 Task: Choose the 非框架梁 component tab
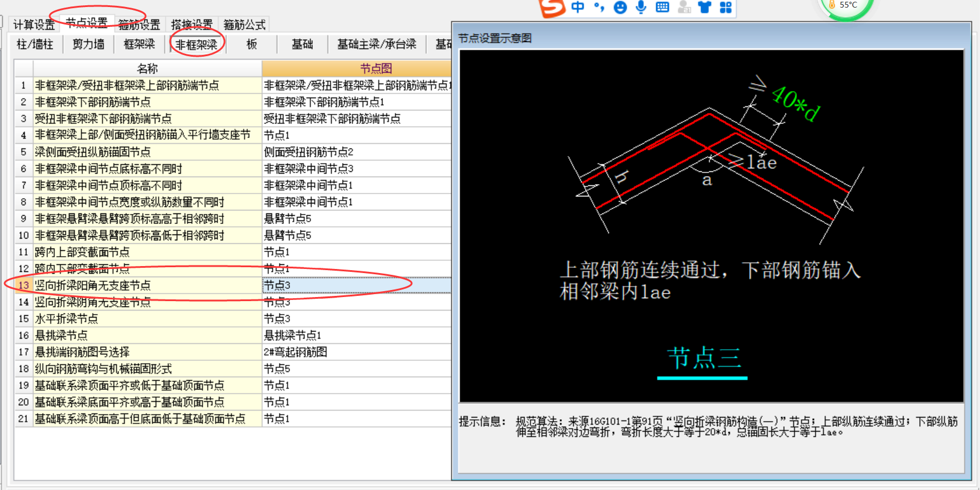coord(196,44)
